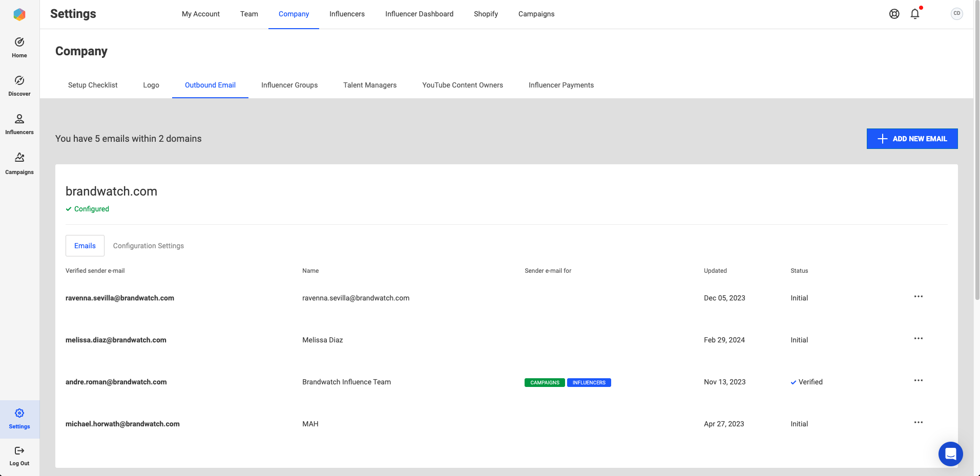Open actions menu for andre.roman row
Screen dimensions: 980x476
point(918,381)
